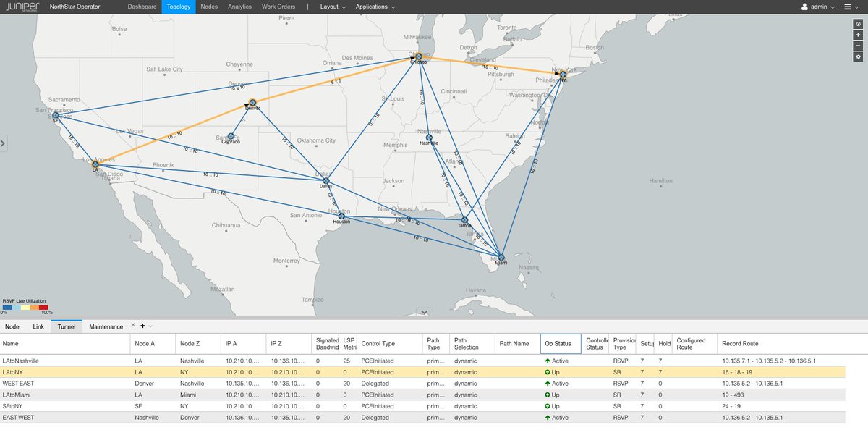The width and height of the screenshot is (868, 430).
Task: Click the NorthStar Operator title
Action: click(x=75, y=7)
